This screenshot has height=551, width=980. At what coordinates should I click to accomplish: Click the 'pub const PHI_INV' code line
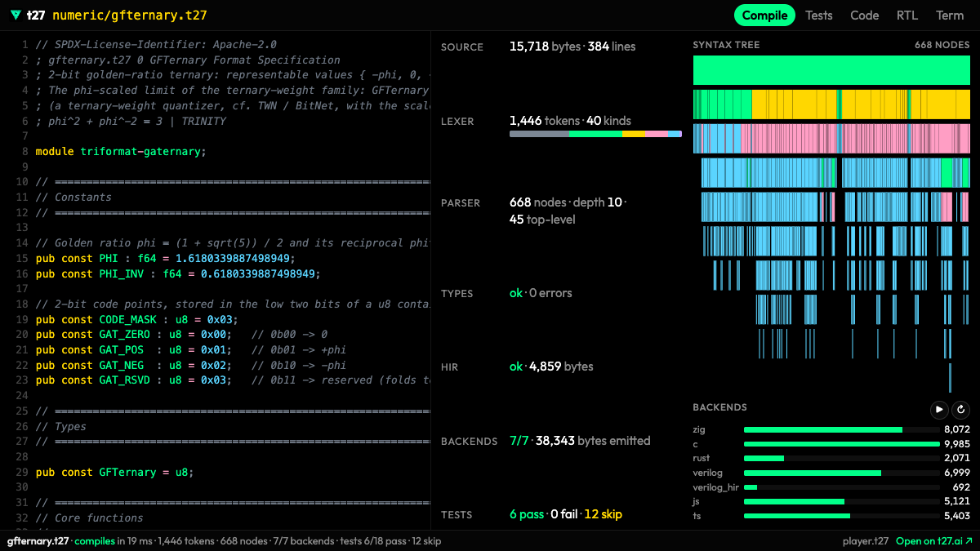pos(178,273)
